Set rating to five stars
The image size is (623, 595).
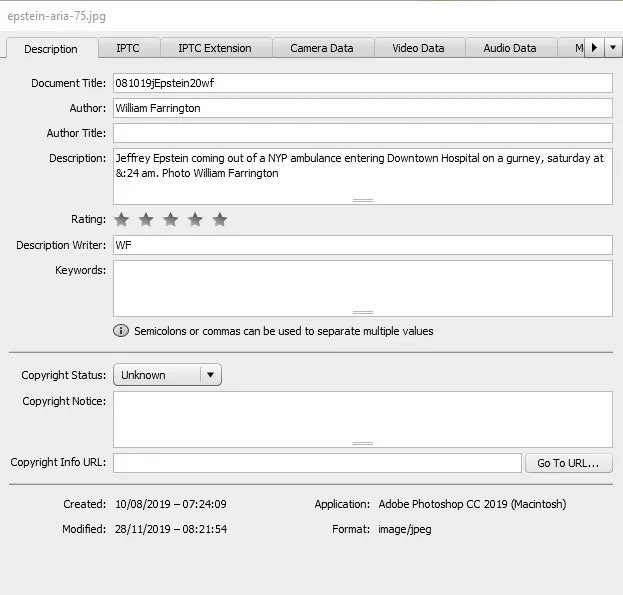(x=220, y=219)
